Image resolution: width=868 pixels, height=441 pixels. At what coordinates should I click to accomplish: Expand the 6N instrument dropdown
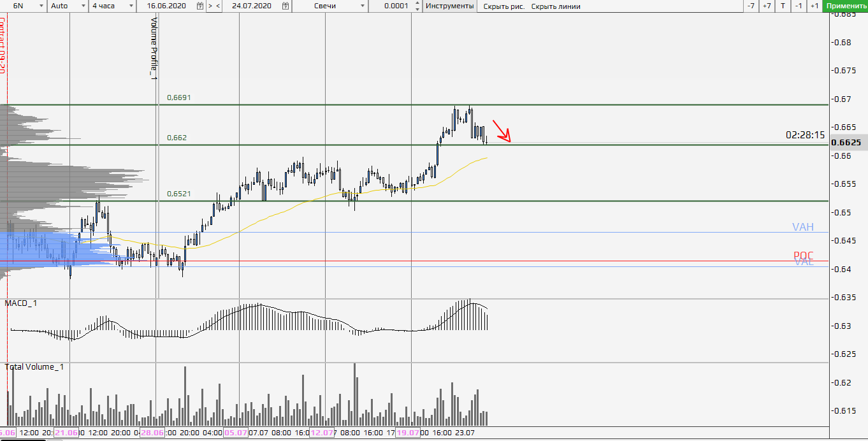pyautogui.click(x=41, y=6)
